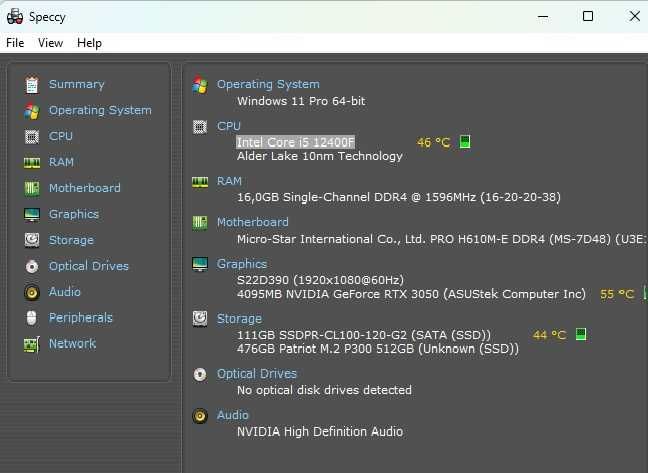
Task: Click the Audio heading link in summary
Action: pos(233,415)
